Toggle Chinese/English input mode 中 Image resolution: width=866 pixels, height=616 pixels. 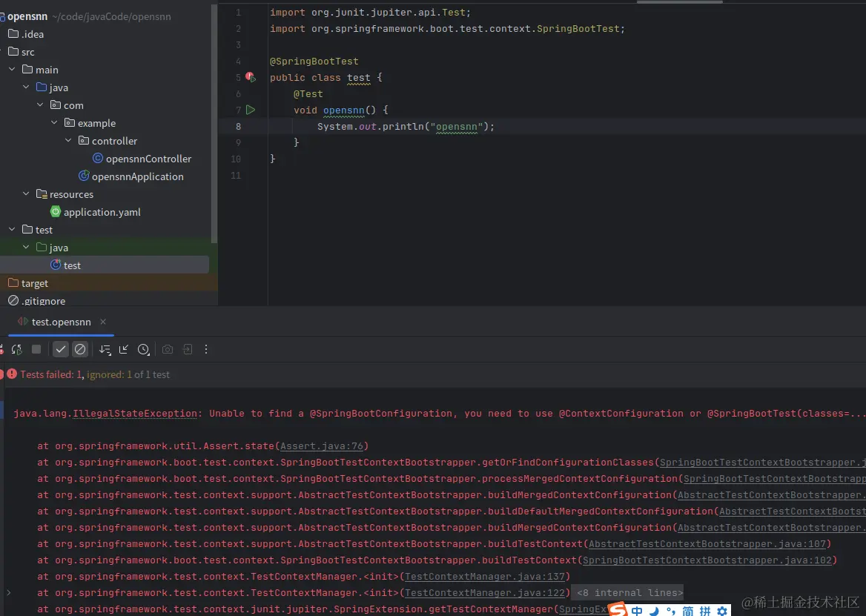click(637, 611)
